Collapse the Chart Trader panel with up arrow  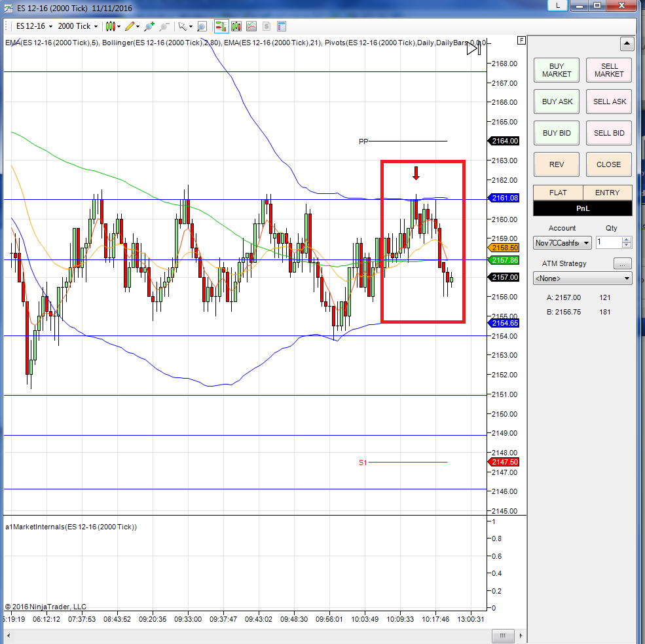click(627, 44)
